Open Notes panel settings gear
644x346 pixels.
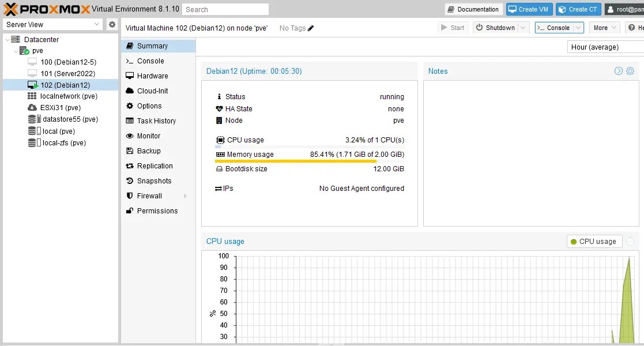[630, 71]
